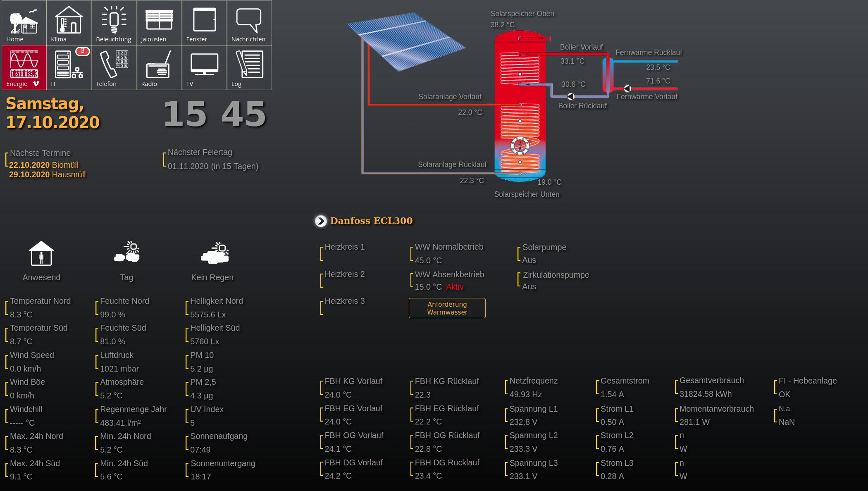Switch to the Radio page

159,67
